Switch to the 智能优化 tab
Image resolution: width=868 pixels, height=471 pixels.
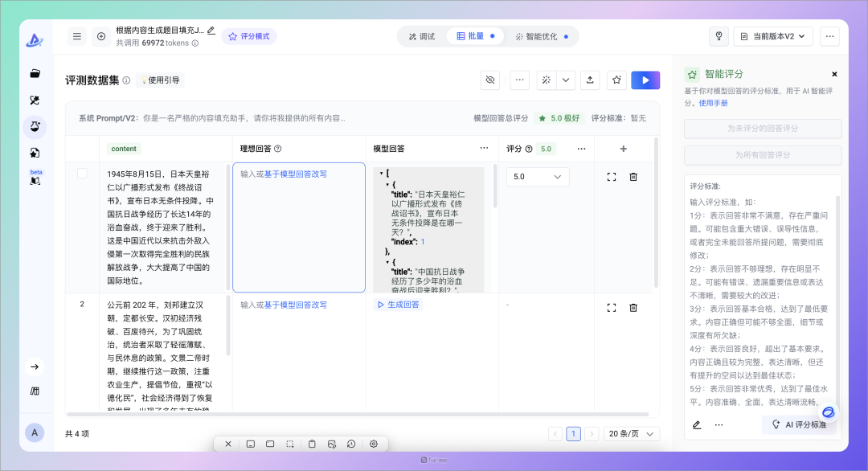click(x=541, y=36)
